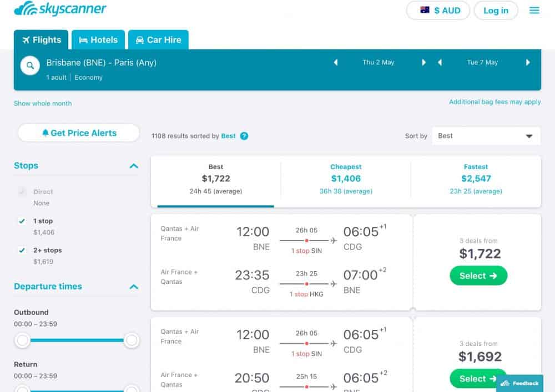The height and width of the screenshot is (392, 555).
Task: Click the Brisbane (BNE) - Paris (Any) route text
Action: point(101,63)
